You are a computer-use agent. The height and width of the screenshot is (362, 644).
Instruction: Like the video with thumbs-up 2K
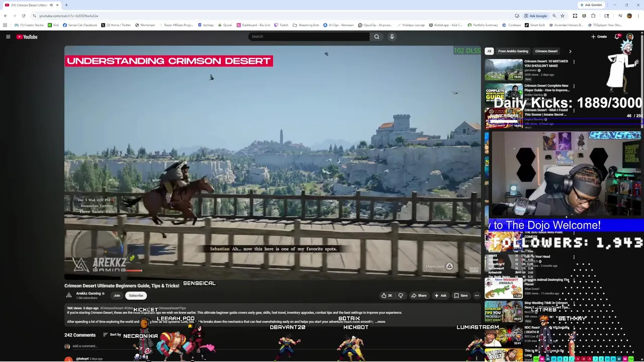(x=387, y=296)
